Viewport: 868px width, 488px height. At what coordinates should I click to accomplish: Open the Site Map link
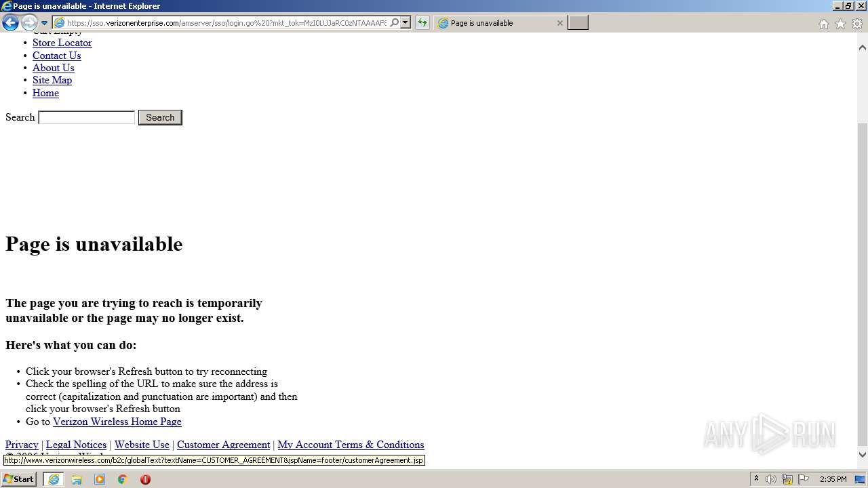tap(52, 80)
